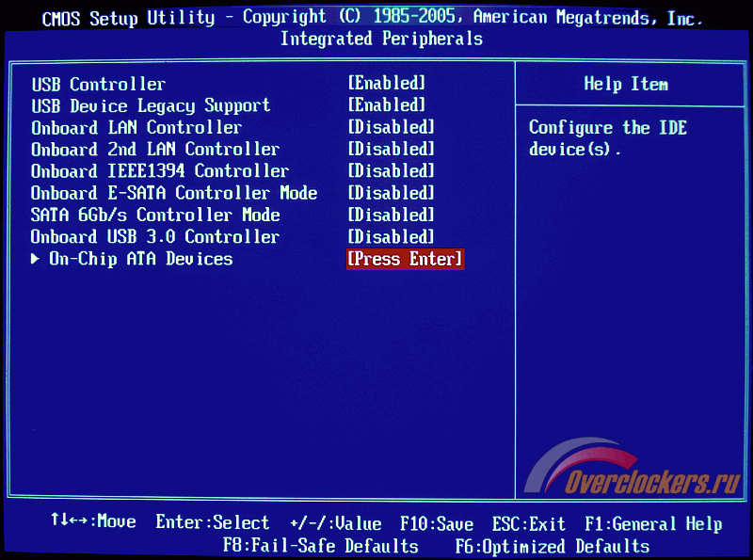753x560 pixels.
Task: Change Onboard E-SATA Controller Mode Disabled value
Action: tap(391, 193)
